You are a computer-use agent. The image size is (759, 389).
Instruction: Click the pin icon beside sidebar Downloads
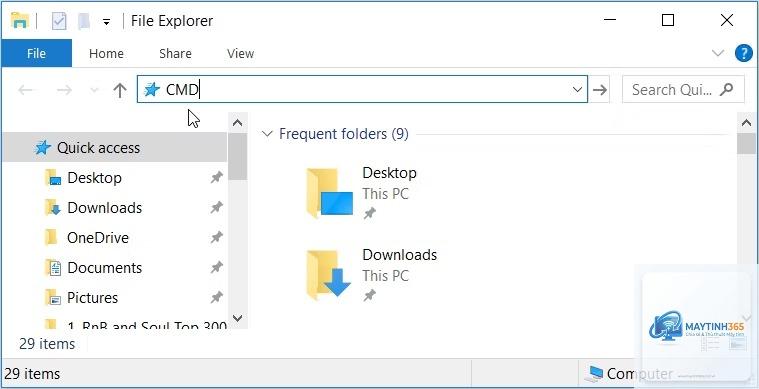[x=216, y=208]
